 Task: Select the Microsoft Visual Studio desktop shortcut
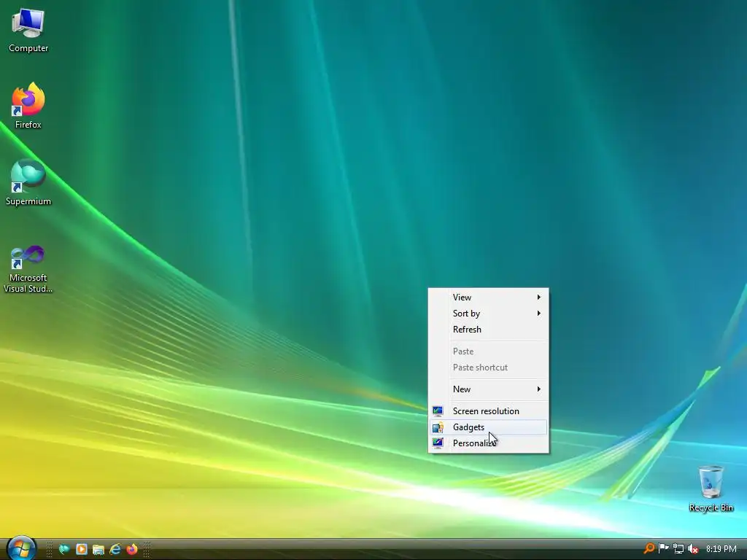click(x=28, y=269)
